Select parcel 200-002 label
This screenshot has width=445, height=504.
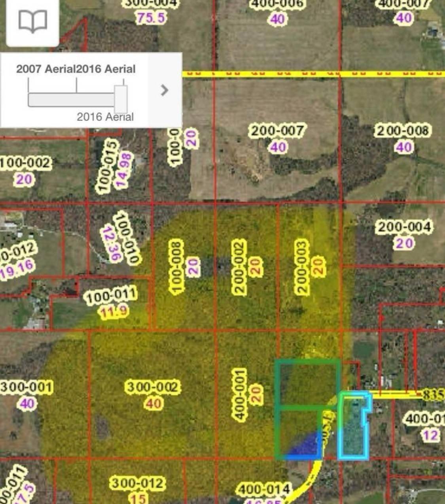point(239,266)
